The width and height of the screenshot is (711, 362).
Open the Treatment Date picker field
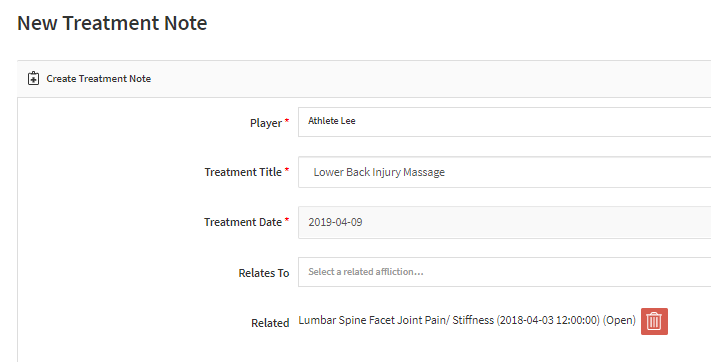click(504, 222)
